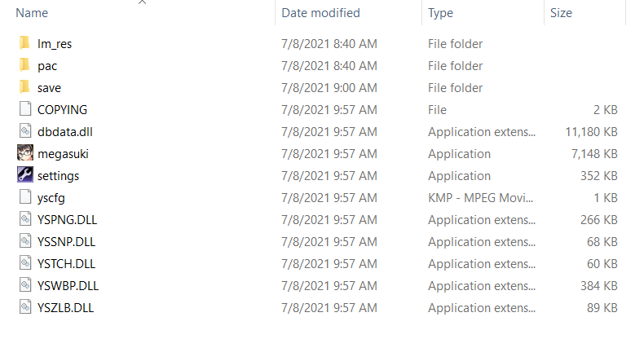Select the YSSNP.DLL file name
The height and width of the screenshot is (339, 644).
pyautogui.click(x=66, y=241)
